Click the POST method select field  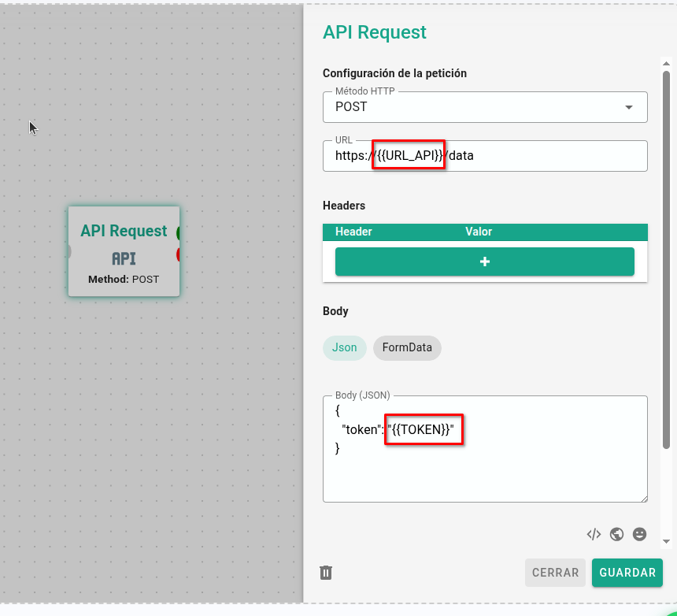click(x=472, y=108)
